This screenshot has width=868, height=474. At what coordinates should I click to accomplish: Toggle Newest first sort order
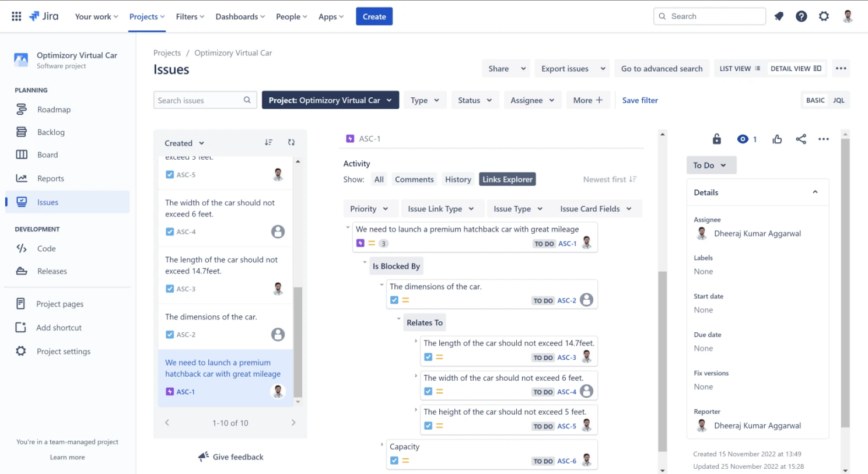610,180
